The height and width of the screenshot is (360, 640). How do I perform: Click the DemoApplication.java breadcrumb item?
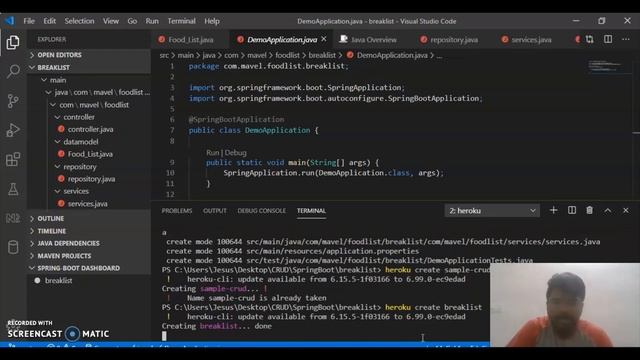(x=387, y=55)
